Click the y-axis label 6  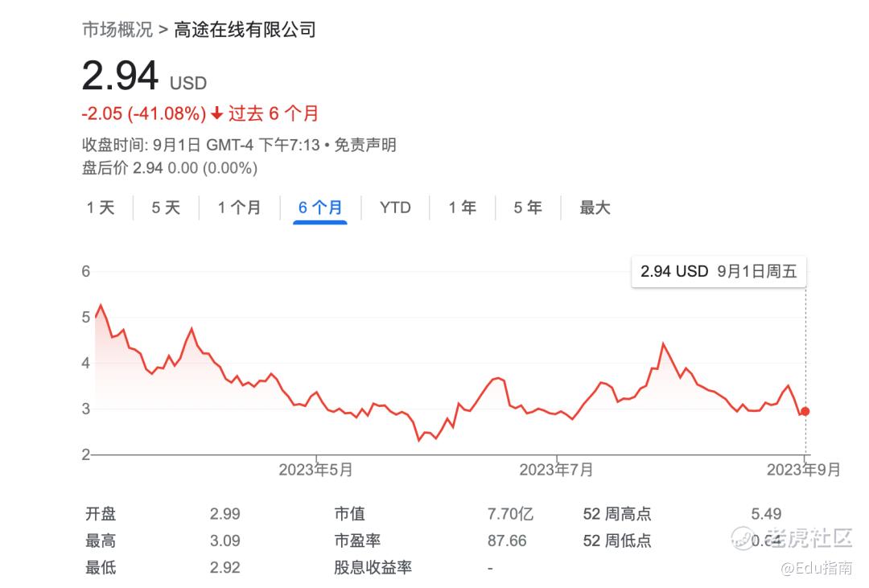click(x=86, y=272)
